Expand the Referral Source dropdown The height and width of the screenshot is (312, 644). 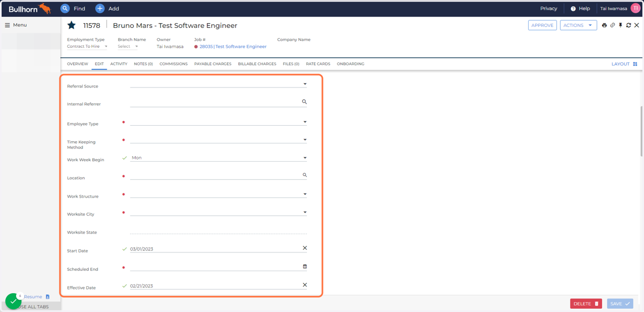tap(305, 84)
